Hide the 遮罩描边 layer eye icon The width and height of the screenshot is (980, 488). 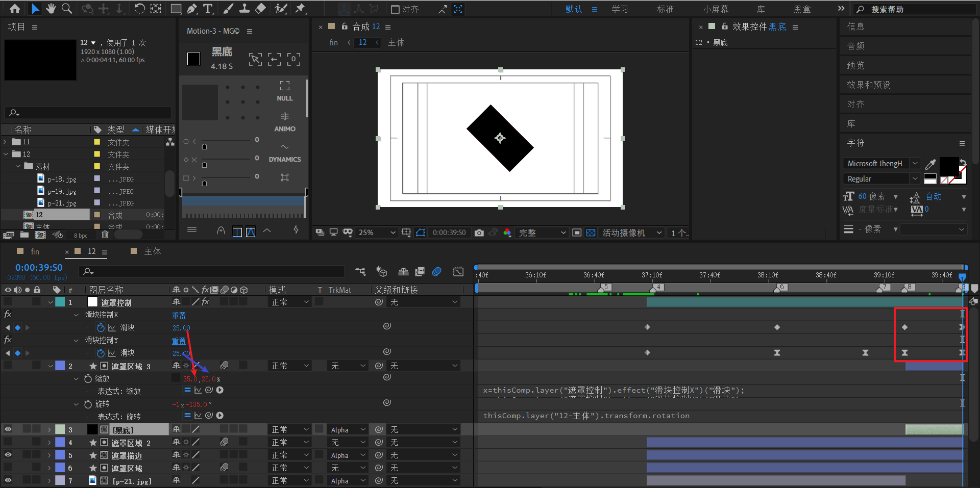pyautogui.click(x=8, y=455)
